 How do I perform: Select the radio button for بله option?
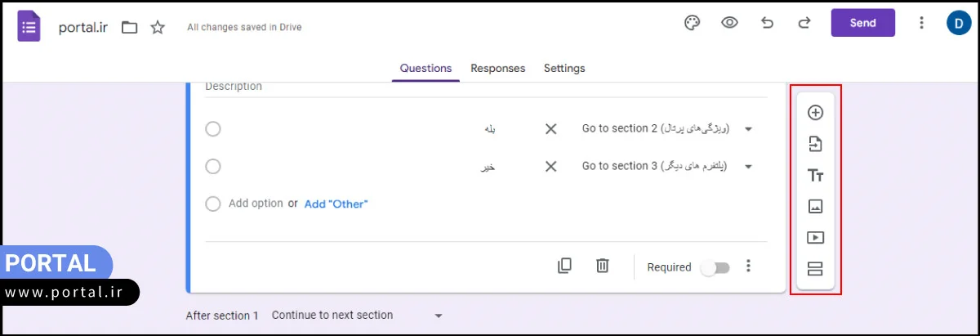pyautogui.click(x=213, y=129)
